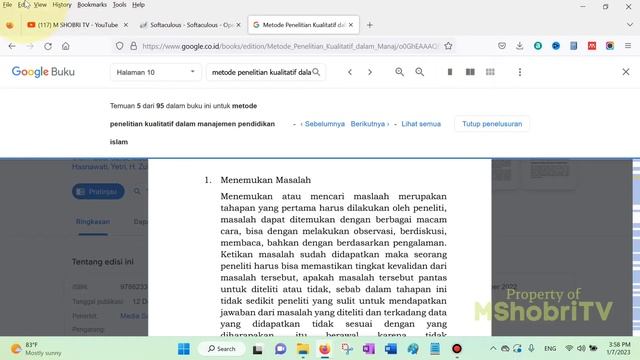
Task: Click the Lihat semua link
Action: (x=421, y=124)
